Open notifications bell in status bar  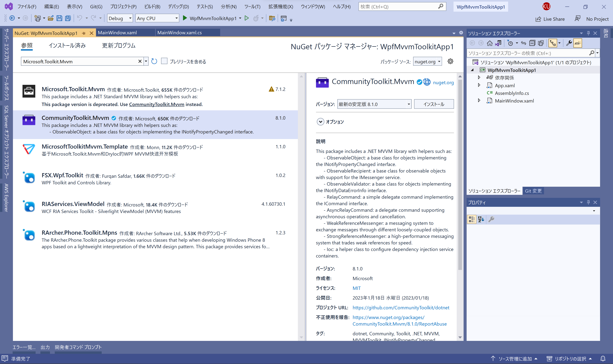click(x=603, y=359)
